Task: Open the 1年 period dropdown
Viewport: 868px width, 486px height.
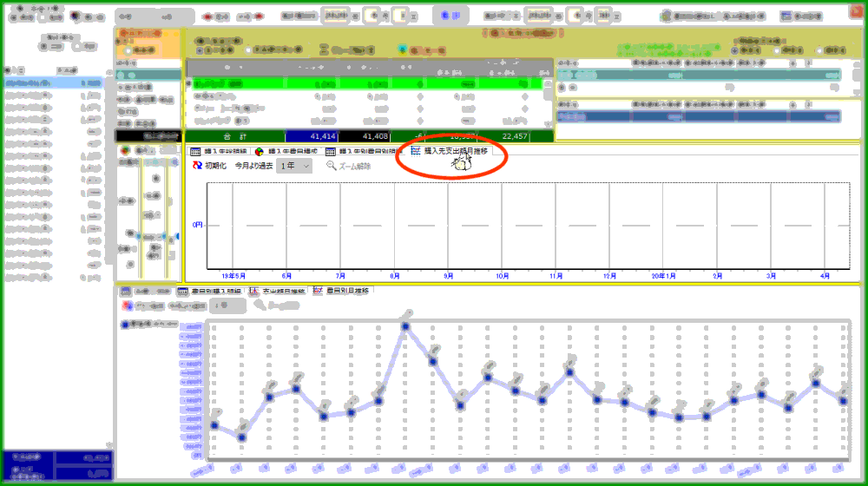Action: pyautogui.click(x=294, y=166)
